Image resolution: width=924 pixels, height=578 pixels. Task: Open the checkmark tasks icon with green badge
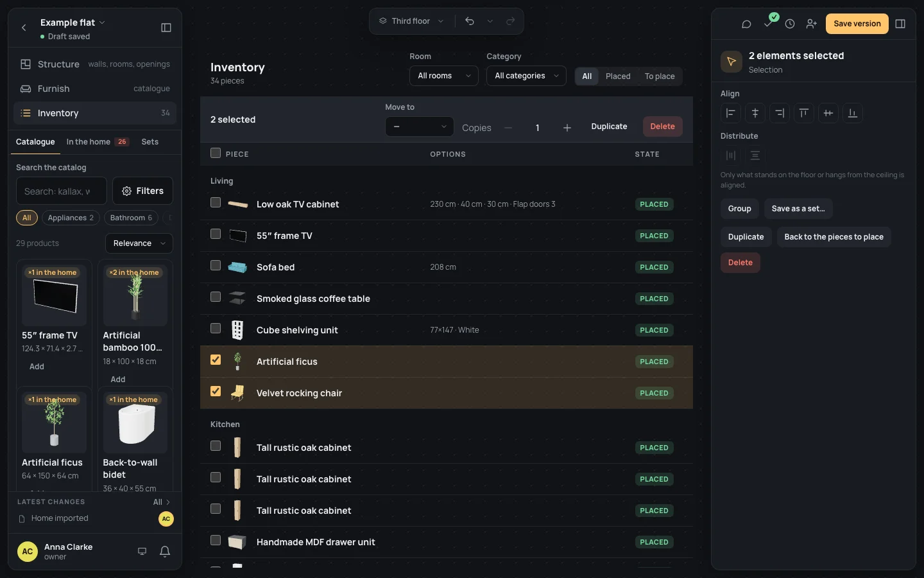click(769, 22)
